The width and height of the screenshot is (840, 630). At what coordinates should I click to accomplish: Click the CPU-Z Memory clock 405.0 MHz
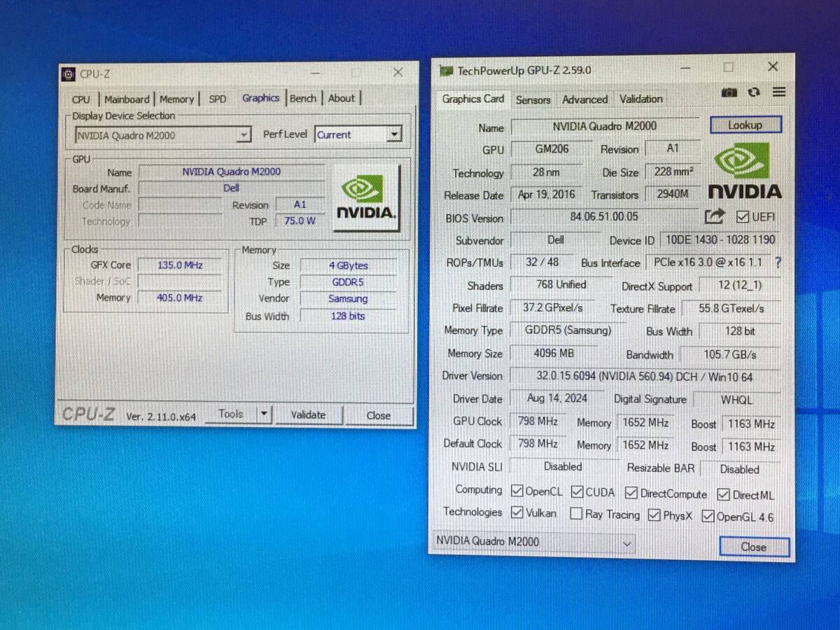(179, 297)
